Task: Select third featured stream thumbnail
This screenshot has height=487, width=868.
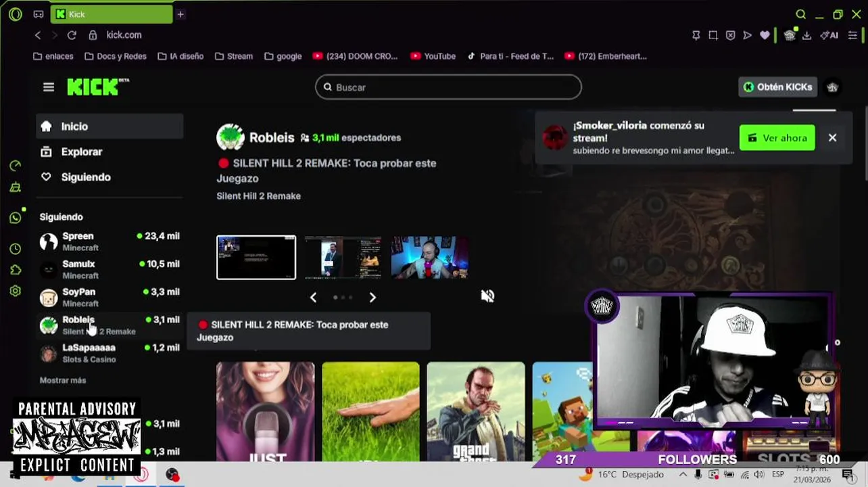Action: 429,257
